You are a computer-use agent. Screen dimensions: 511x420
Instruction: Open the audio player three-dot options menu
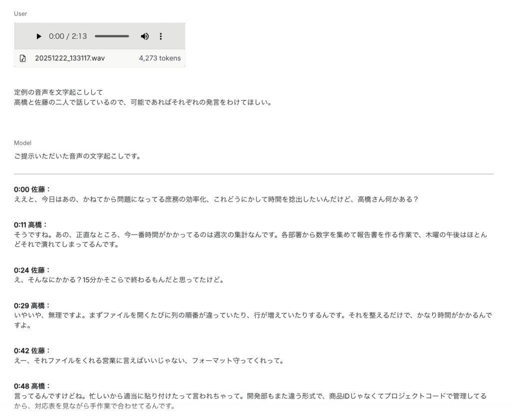(161, 36)
